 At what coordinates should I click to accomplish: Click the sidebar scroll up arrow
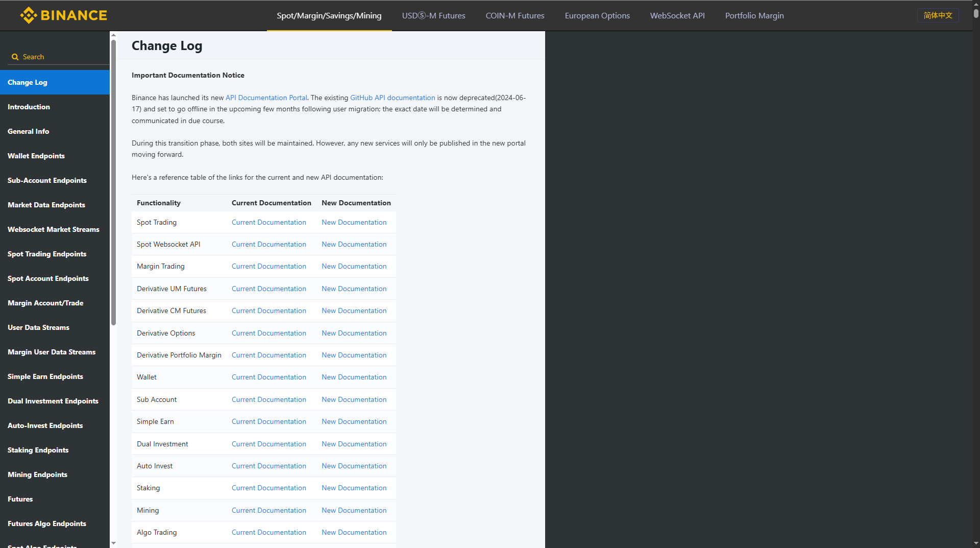click(113, 35)
